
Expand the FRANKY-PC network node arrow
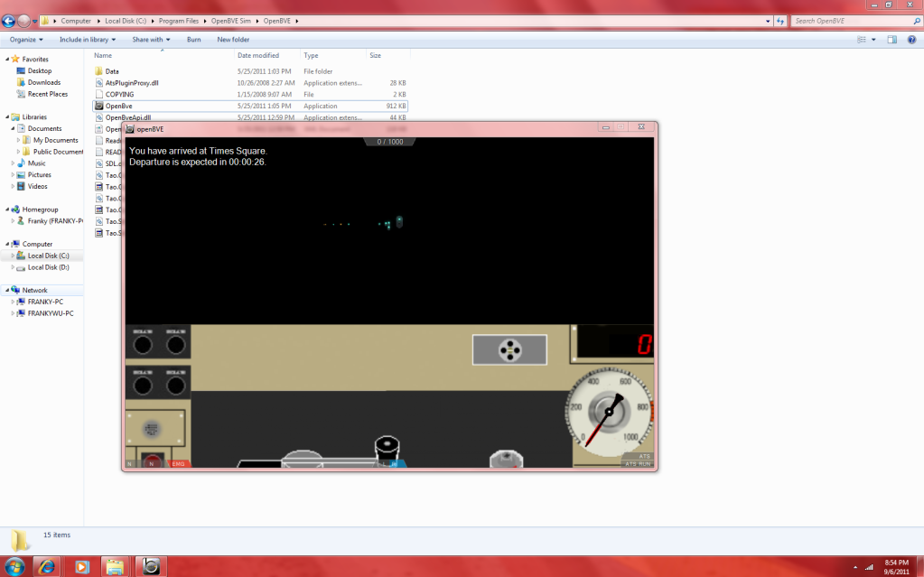13,302
